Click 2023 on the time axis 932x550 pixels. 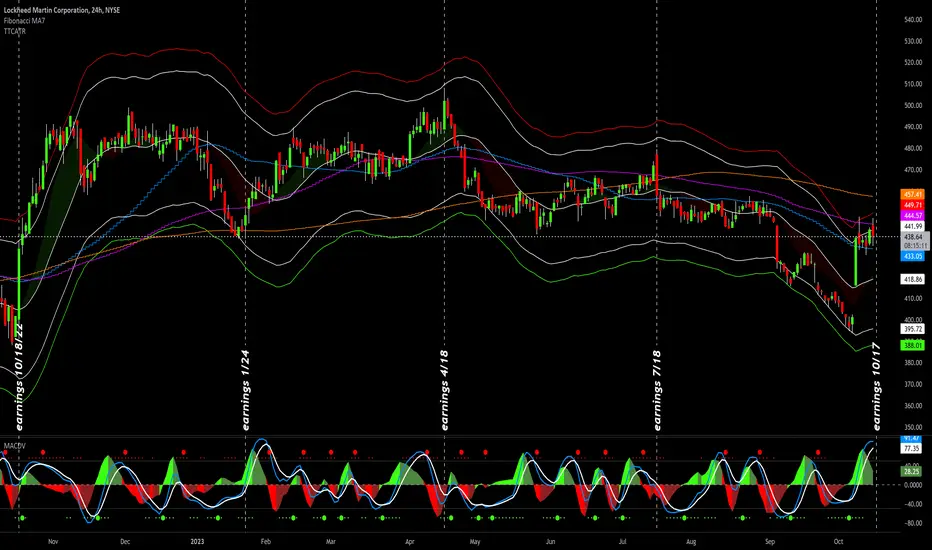click(x=197, y=542)
